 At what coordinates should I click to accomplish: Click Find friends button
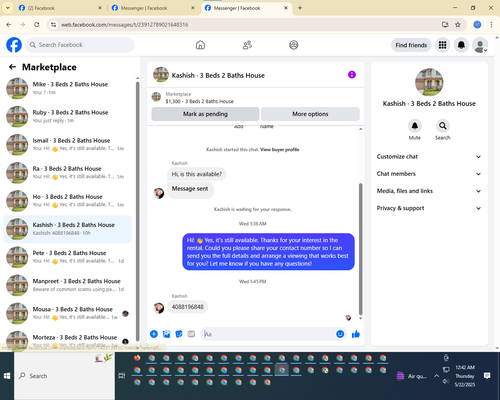(x=411, y=45)
